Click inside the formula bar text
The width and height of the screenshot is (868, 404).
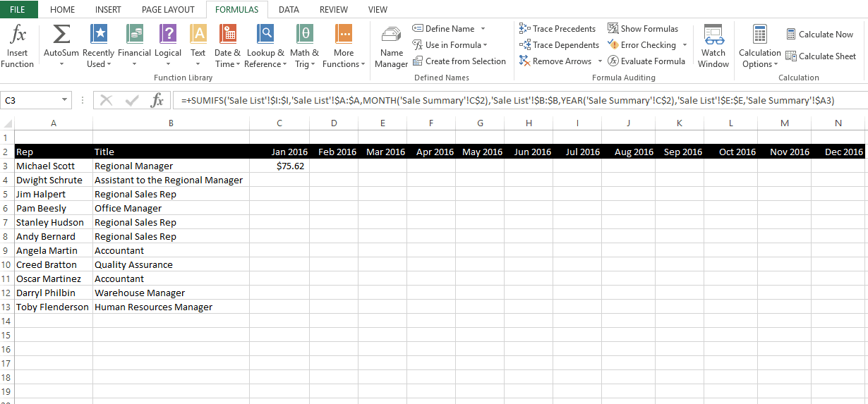(508, 101)
